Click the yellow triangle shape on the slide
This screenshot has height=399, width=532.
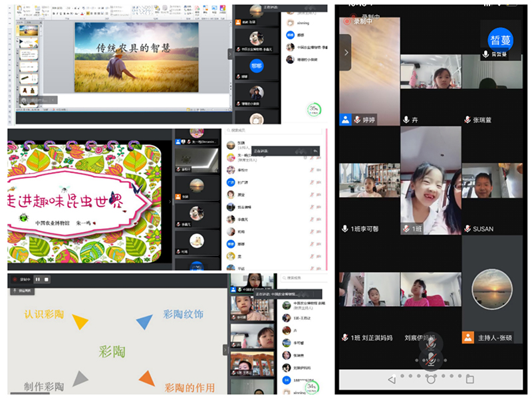tap(80, 321)
